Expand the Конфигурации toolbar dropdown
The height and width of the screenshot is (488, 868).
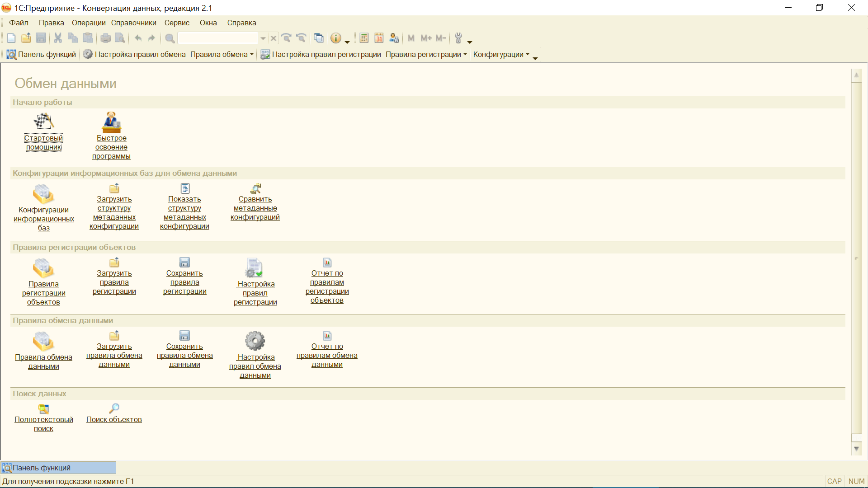click(x=501, y=54)
